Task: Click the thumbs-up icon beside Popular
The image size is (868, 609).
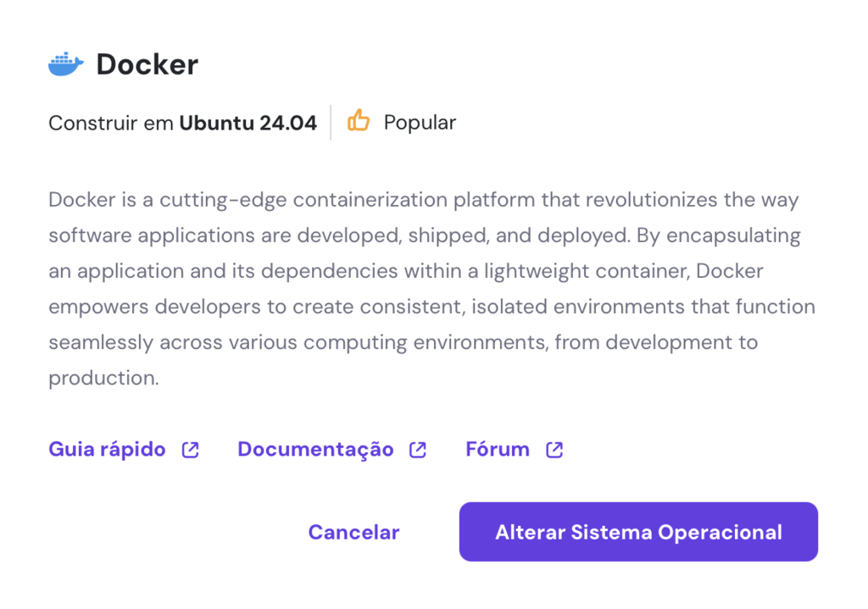Action: pyautogui.click(x=359, y=121)
